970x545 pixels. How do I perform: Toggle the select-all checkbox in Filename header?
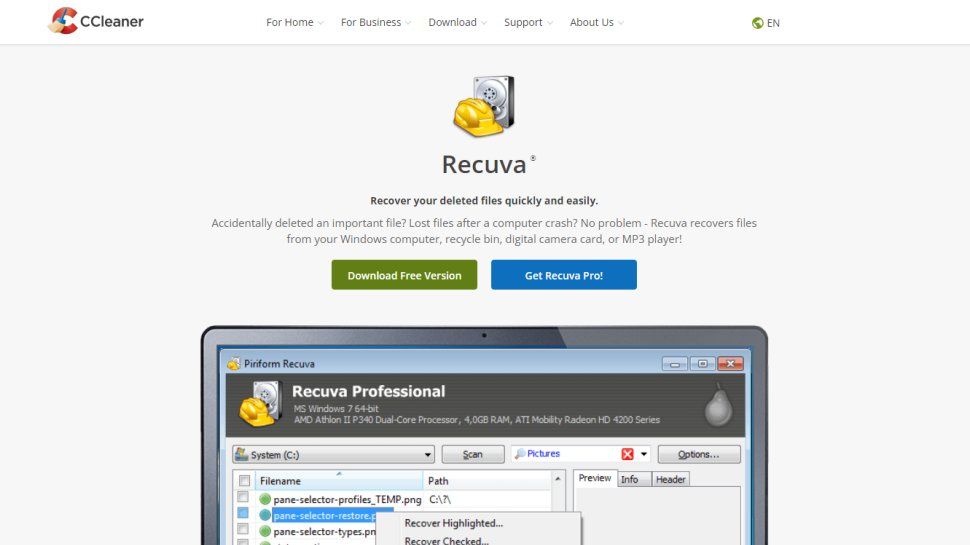point(244,481)
